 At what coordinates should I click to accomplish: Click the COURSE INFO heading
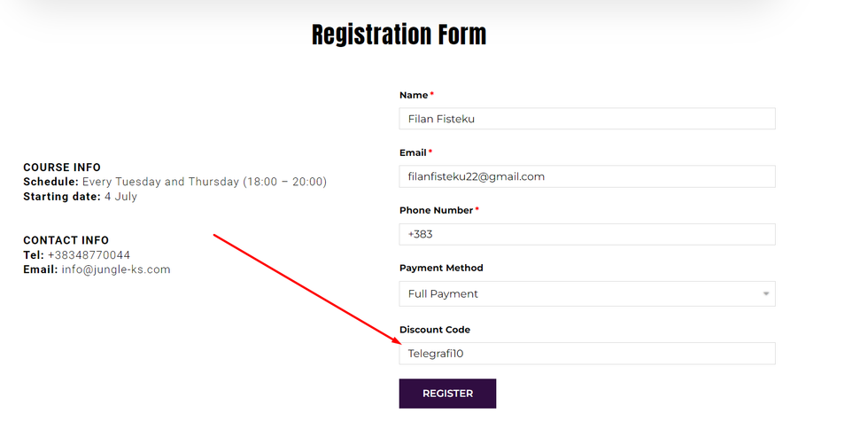62,168
